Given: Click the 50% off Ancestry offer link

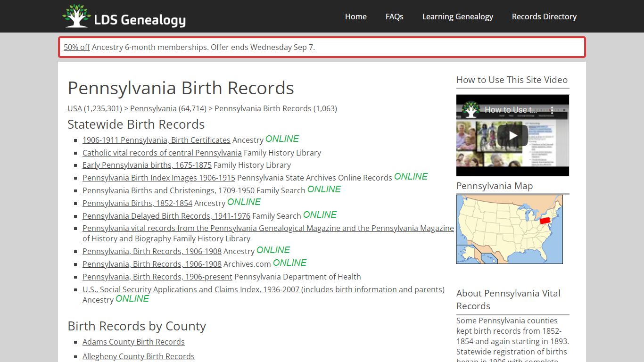Looking at the screenshot, I should (x=77, y=47).
